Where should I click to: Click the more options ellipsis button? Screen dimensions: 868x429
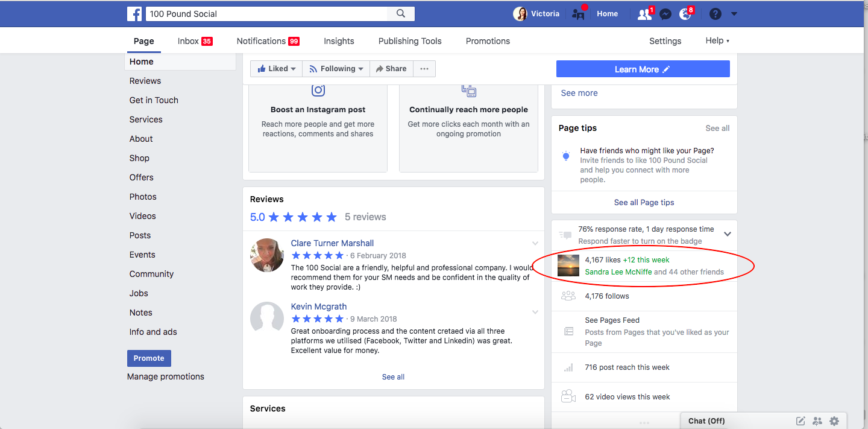point(424,69)
